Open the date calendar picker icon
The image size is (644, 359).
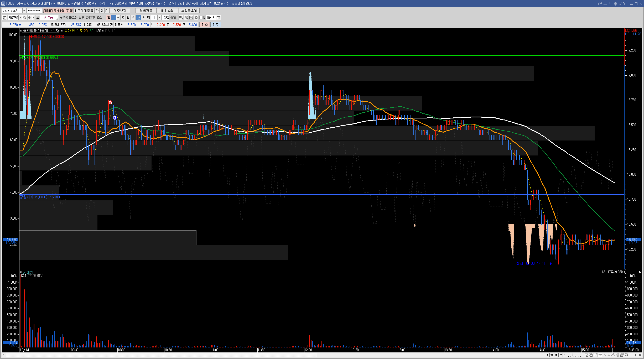tap(219, 18)
